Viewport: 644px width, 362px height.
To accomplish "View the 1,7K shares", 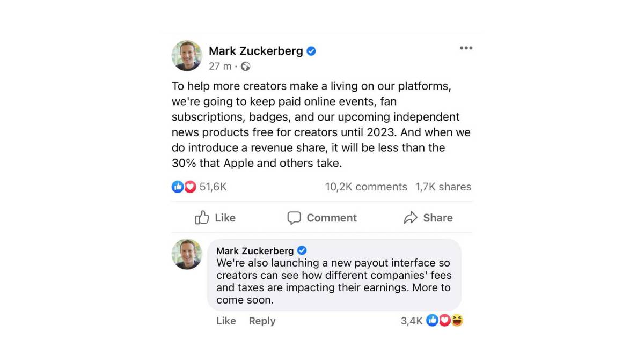I will (x=444, y=187).
